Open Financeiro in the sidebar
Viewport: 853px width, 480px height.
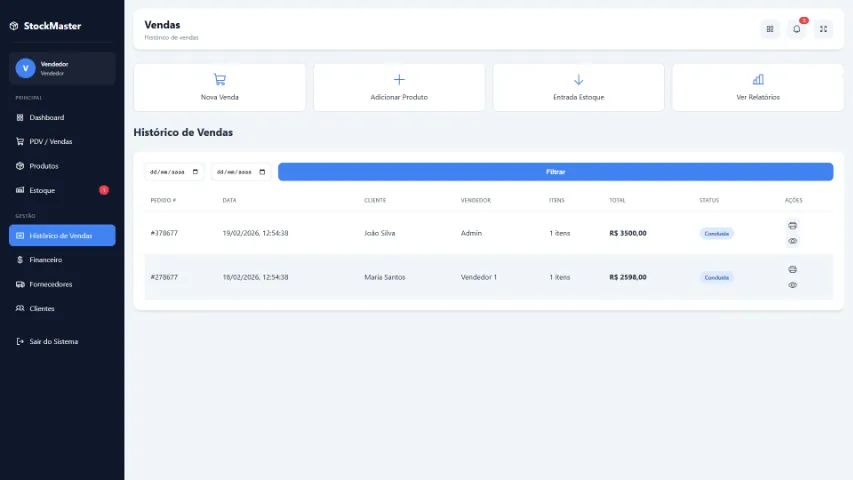click(x=45, y=260)
